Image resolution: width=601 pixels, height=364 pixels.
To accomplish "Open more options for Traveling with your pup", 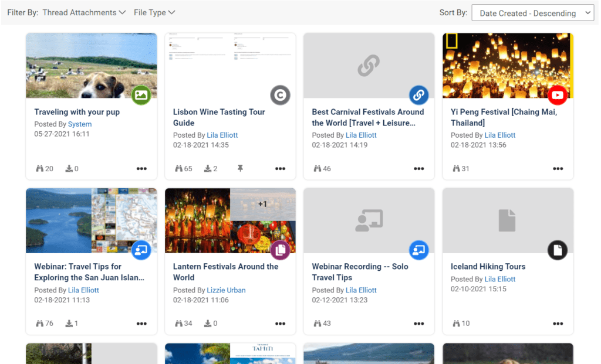I will tap(141, 169).
